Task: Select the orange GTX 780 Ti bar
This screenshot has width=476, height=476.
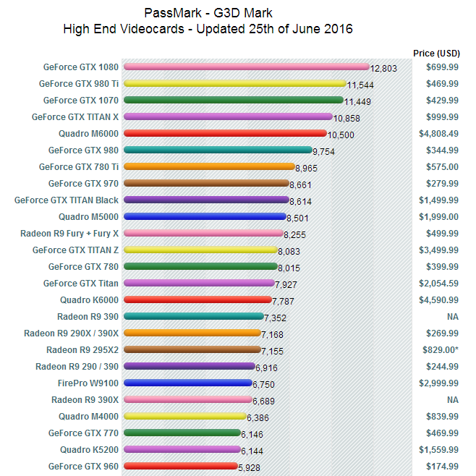Action: [209, 166]
